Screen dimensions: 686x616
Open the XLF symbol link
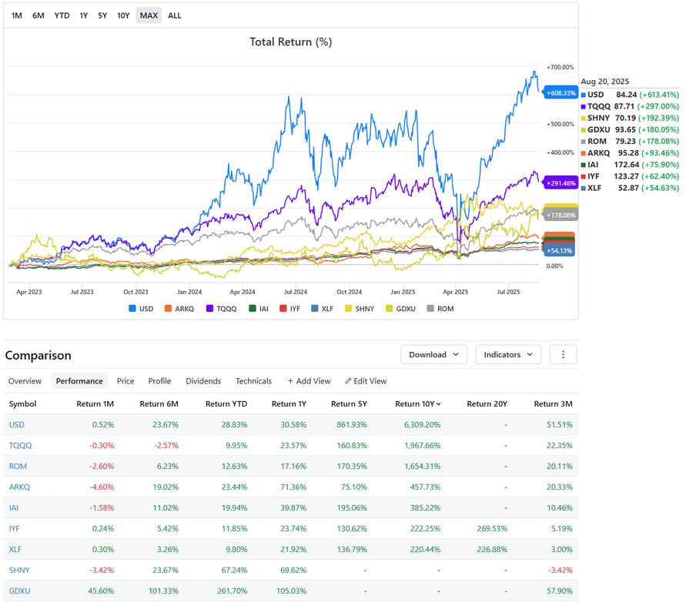(15, 550)
